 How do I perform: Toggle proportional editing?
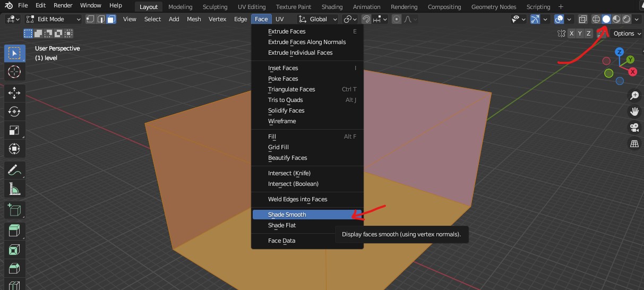click(x=396, y=19)
